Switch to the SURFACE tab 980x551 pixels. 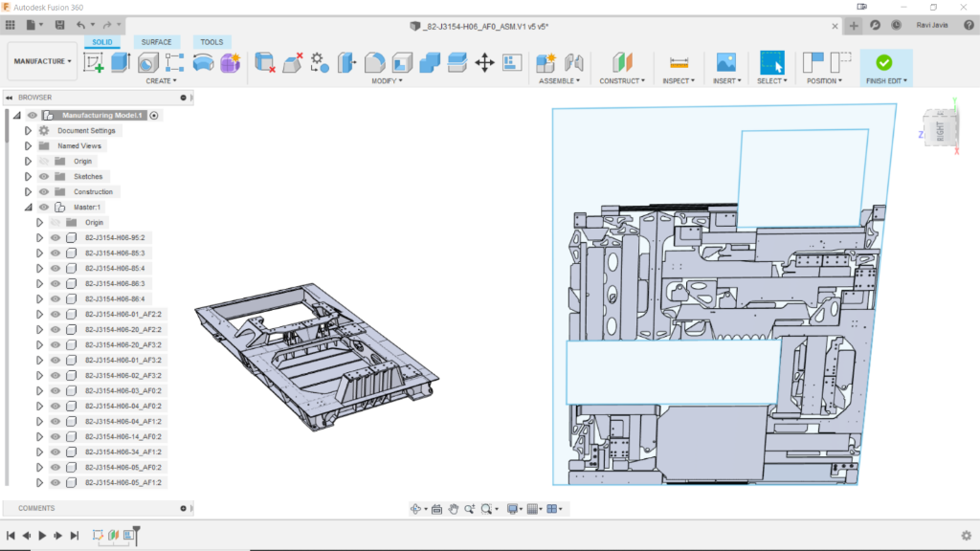[x=157, y=42]
